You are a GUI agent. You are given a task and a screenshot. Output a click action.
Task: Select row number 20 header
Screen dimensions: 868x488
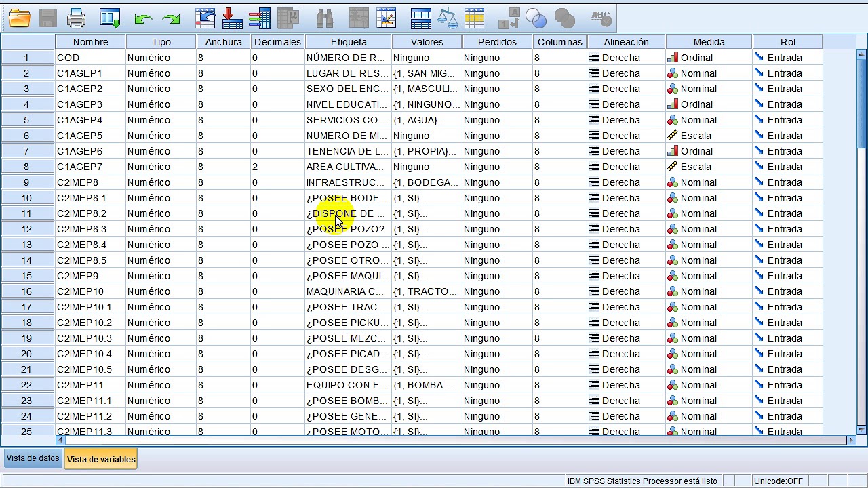point(27,354)
